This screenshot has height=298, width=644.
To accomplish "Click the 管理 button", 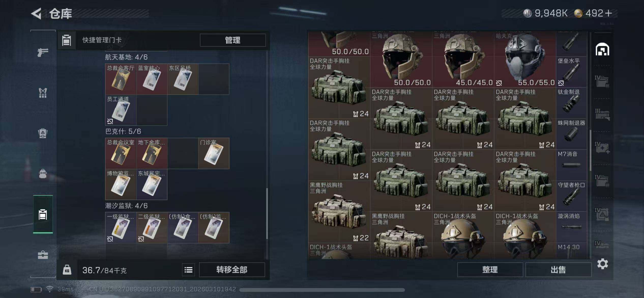I will (233, 40).
